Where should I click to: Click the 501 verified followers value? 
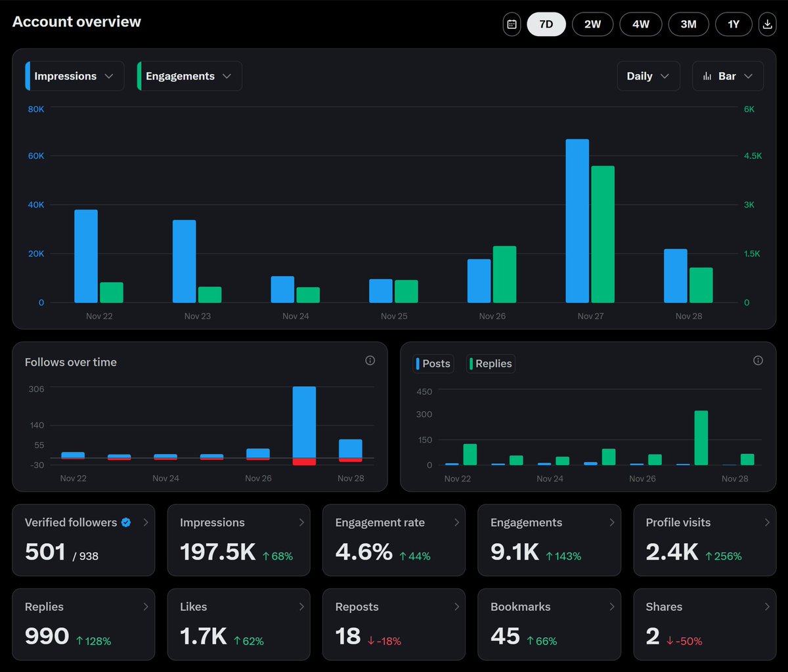(x=45, y=552)
